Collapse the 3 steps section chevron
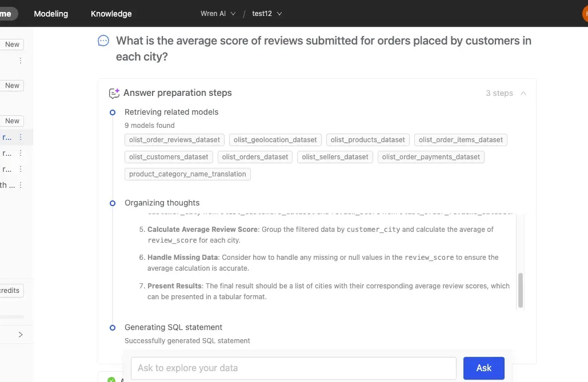The height and width of the screenshot is (382, 588). coord(523,93)
